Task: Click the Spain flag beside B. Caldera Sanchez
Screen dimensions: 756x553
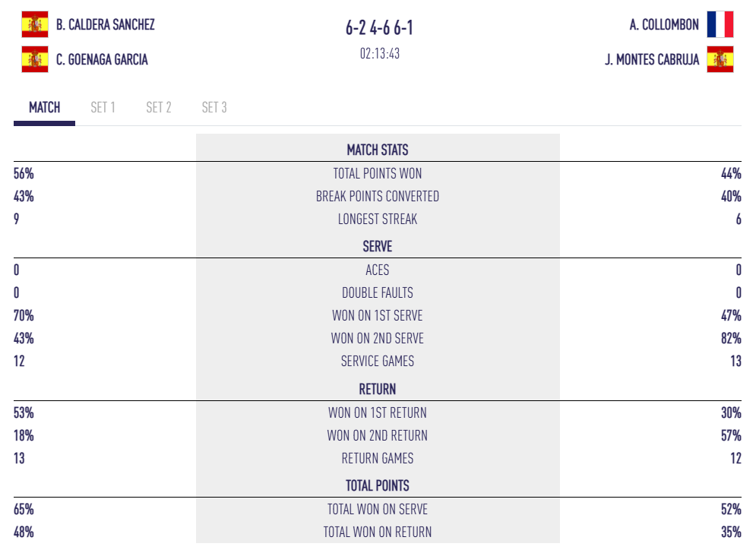Action: 35,24
